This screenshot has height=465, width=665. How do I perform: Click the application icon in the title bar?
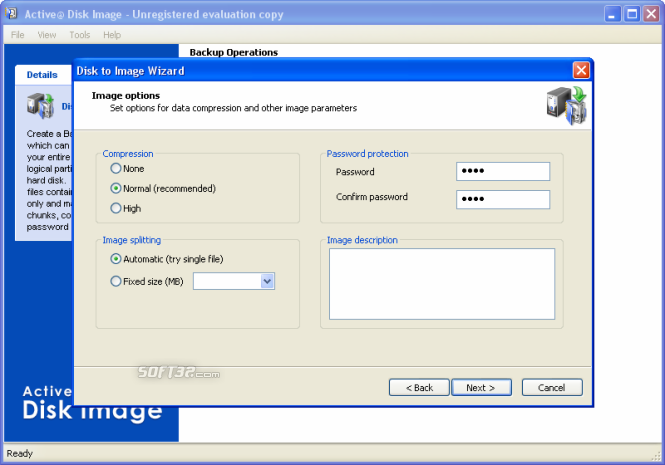point(11,14)
